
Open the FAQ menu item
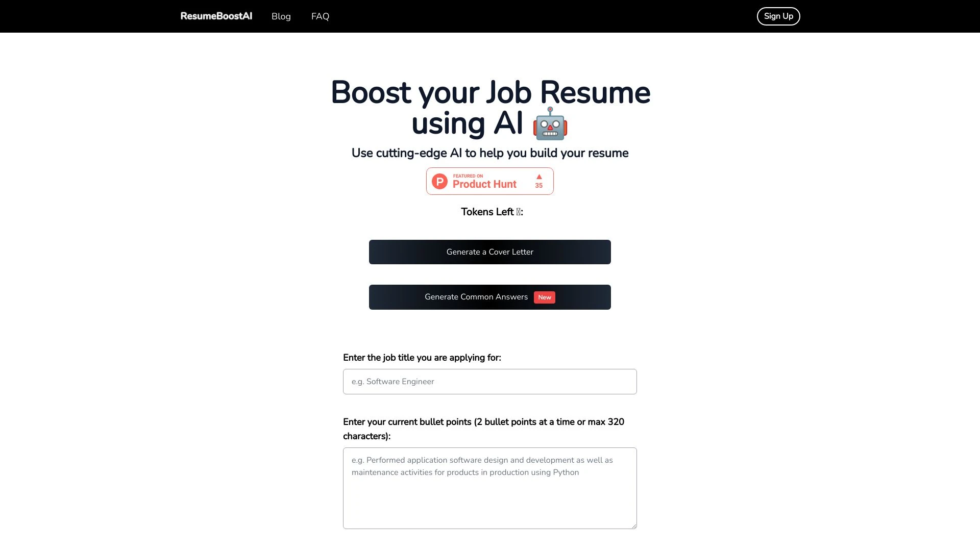click(321, 16)
